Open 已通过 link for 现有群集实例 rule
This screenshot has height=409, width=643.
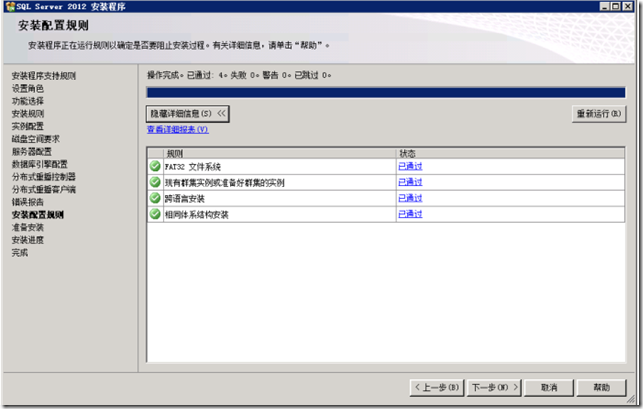point(410,182)
